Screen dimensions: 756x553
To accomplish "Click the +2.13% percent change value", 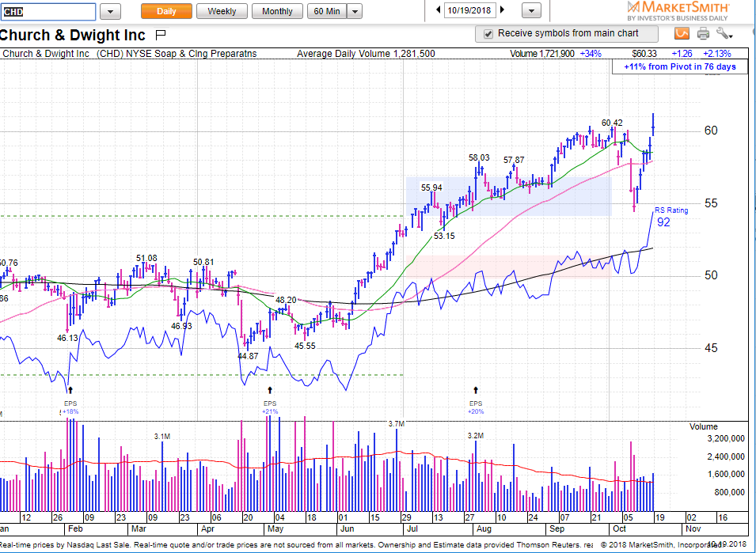I will 716,54.
